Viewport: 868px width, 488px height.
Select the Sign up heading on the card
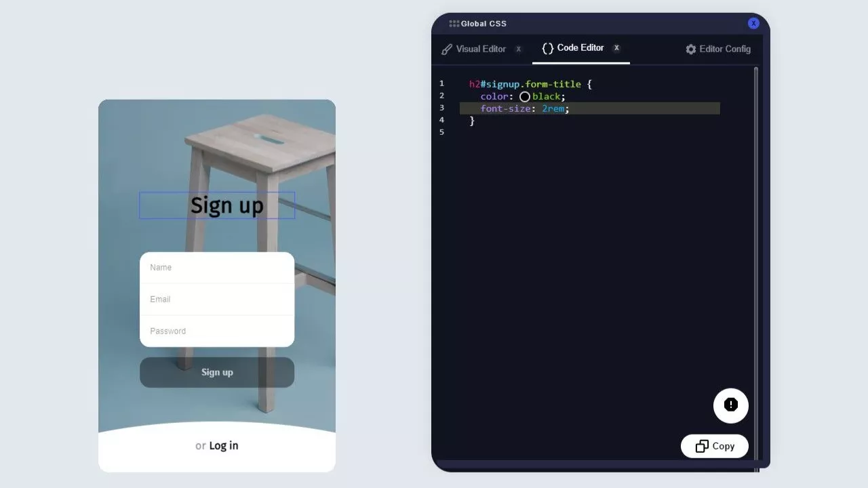[x=226, y=205]
